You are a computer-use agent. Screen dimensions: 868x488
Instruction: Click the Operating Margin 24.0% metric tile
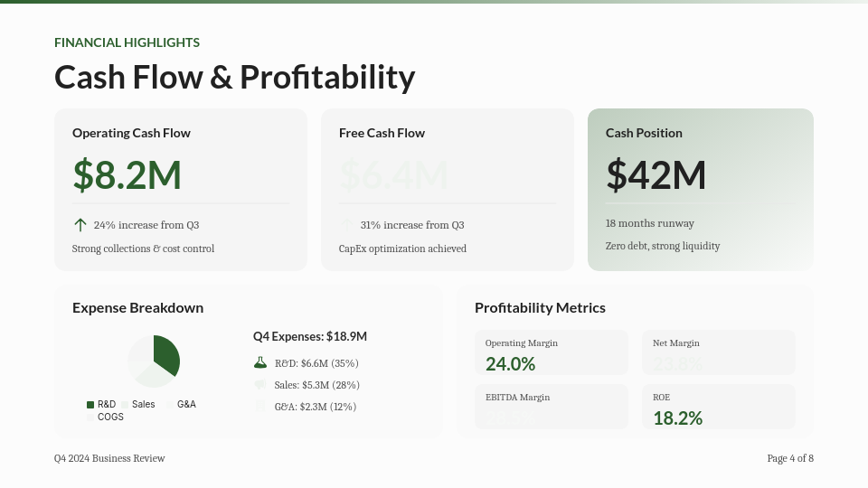[x=551, y=352]
